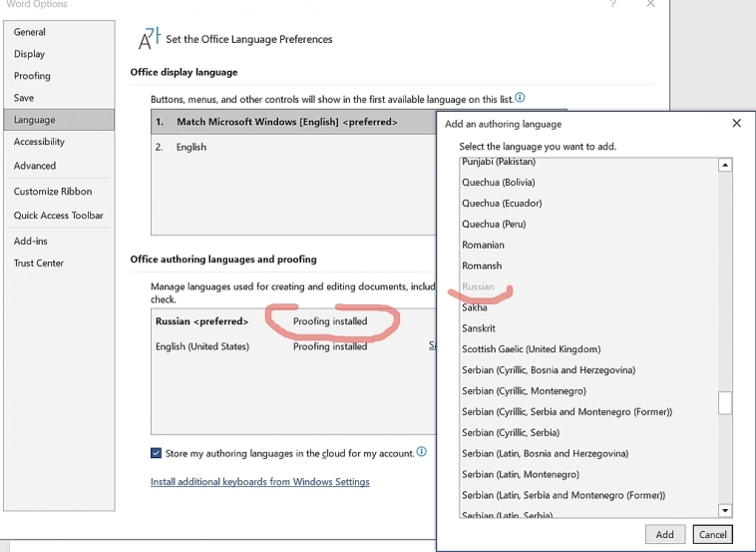The image size is (756, 552).
Task: Select the Advanced options category
Action: pos(35,166)
